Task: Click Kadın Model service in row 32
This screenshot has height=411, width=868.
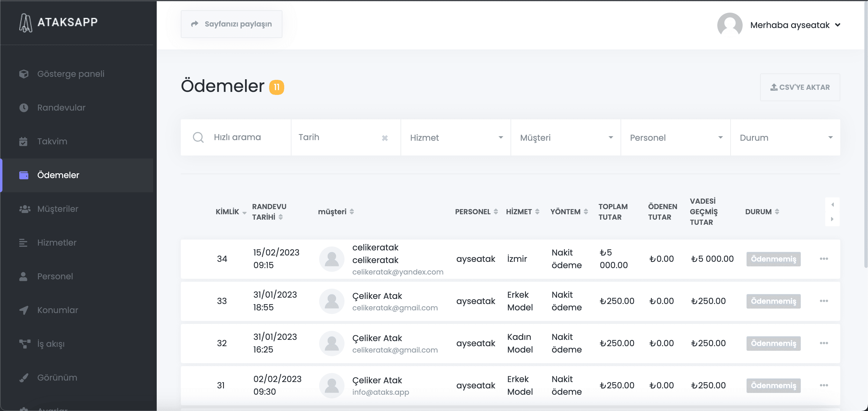Action: point(520,343)
